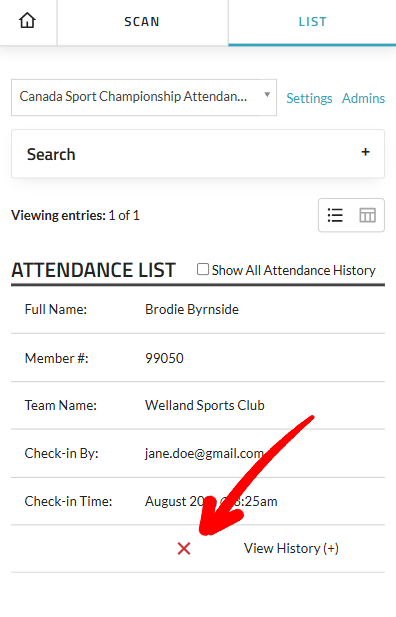
Task: Switch to the SCAN tab
Action: point(142,22)
